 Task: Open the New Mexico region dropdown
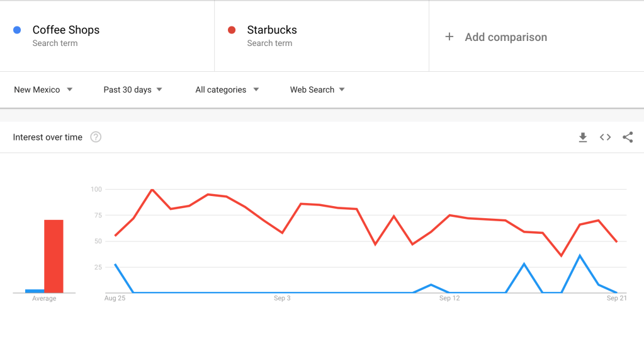pyautogui.click(x=43, y=90)
